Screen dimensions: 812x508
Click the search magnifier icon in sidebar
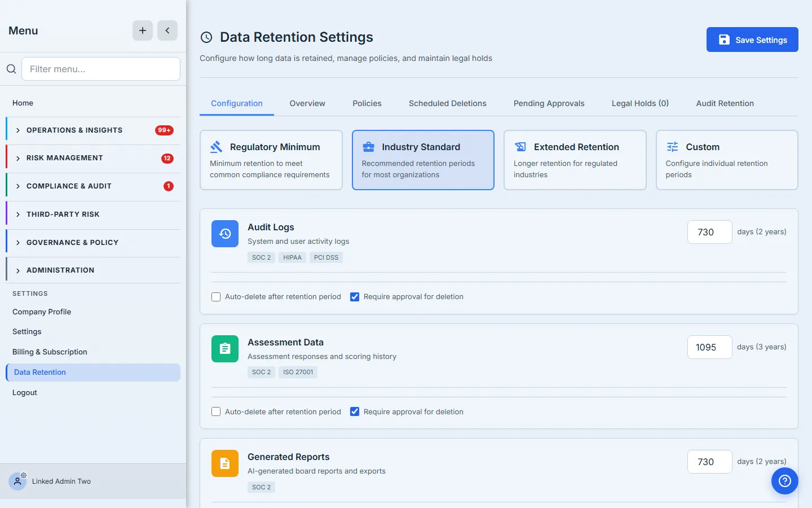coord(11,69)
